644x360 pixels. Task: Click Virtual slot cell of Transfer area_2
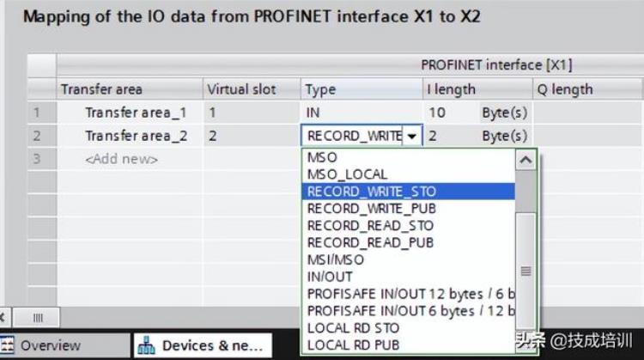coord(252,136)
